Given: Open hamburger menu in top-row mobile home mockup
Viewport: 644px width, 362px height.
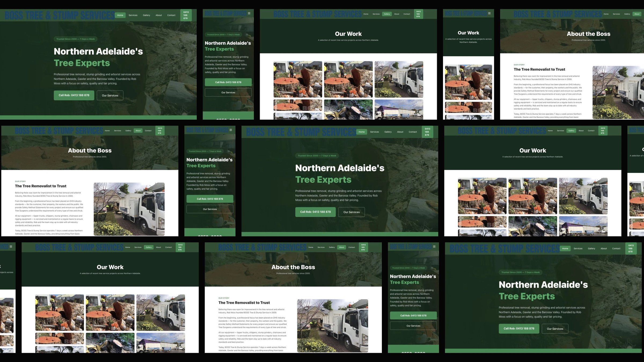Looking at the screenshot, I should 249,13.
